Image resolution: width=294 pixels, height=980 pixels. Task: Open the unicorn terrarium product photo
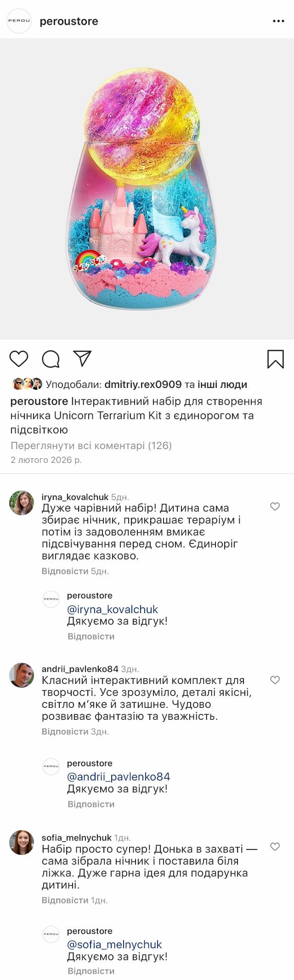click(147, 188)
